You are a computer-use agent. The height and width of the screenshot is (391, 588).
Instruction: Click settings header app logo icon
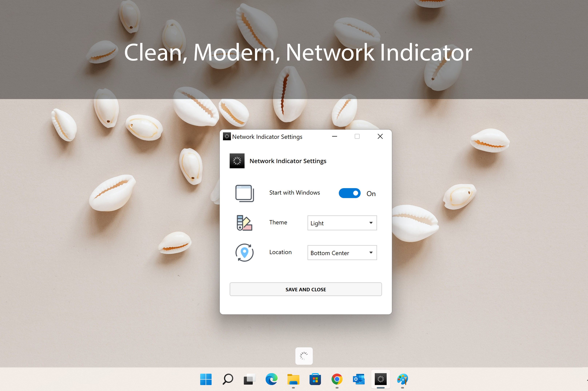(237, 161)
